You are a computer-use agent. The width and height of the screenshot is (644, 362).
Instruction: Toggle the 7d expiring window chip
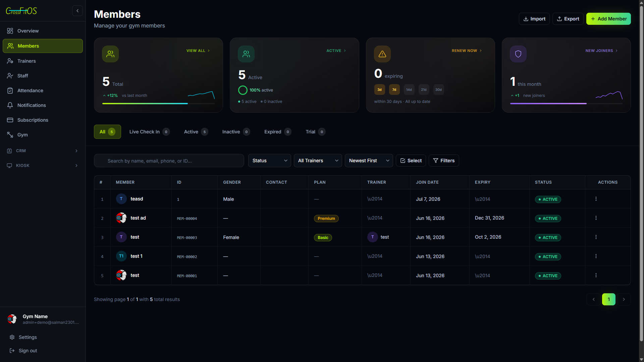coord(394,89)
